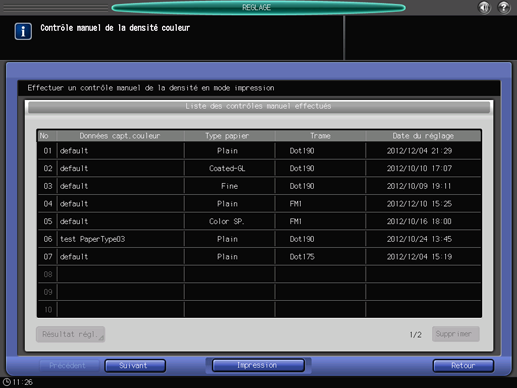Click the 11:26 time display
The height and width of the screenshot is (388, 517).
(22, 382)
